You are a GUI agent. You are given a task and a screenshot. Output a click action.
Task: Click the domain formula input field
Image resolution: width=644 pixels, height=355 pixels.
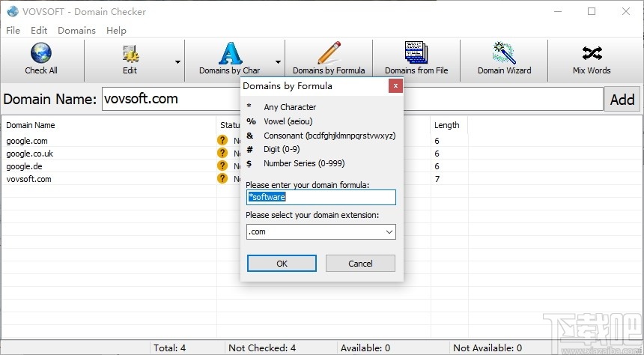[x=321, y=197]
